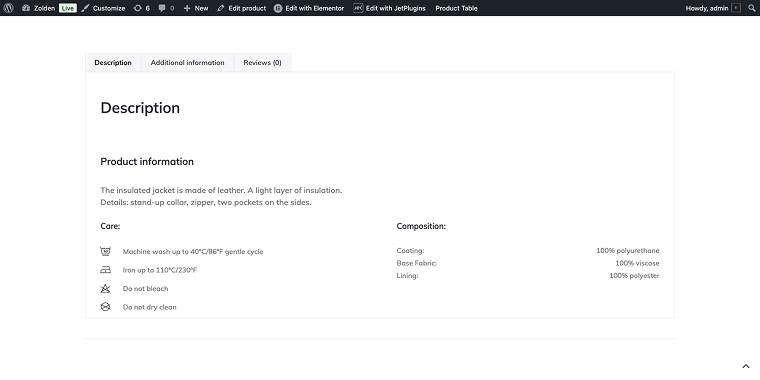Click the Customize paintbrush icon
This screenshot has height=380, width=760.
(85, 8)
